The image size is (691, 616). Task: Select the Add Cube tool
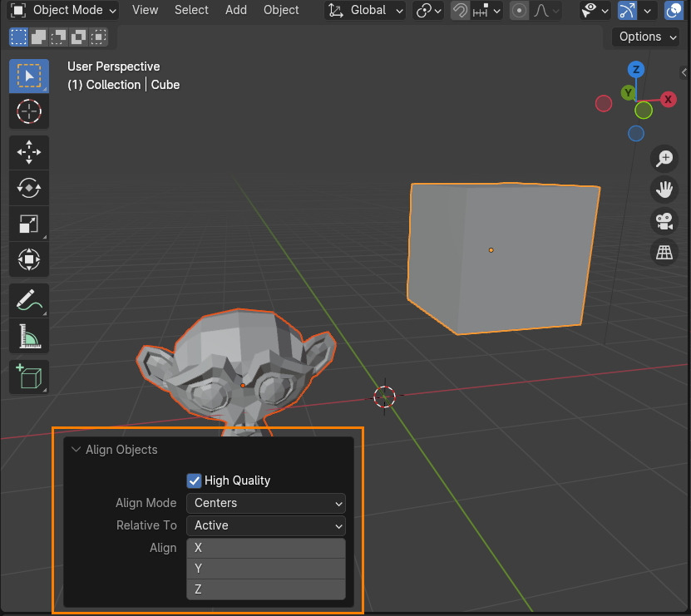(29, 377)
